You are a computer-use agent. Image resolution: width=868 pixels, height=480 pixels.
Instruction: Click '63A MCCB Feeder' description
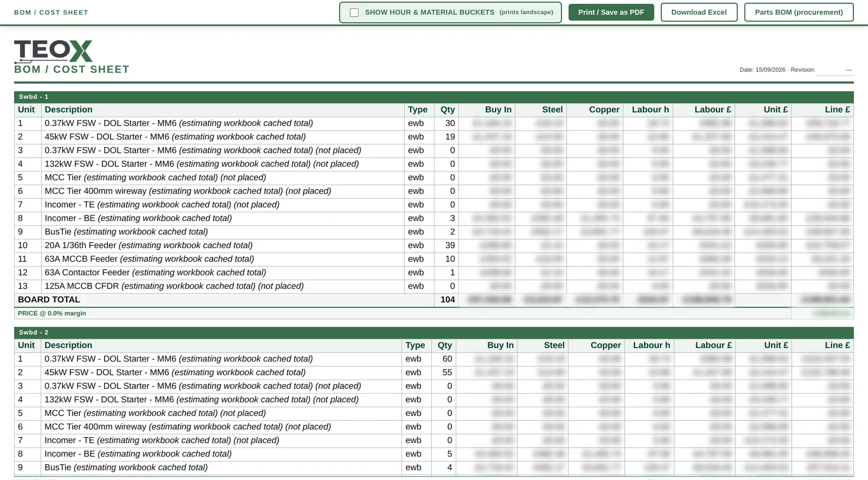[x=149, y=259]
